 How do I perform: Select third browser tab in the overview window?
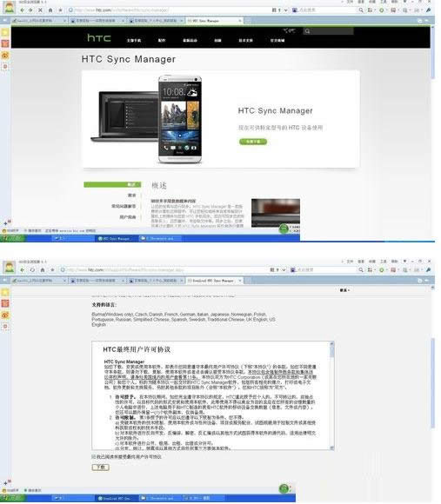point(156,21)
